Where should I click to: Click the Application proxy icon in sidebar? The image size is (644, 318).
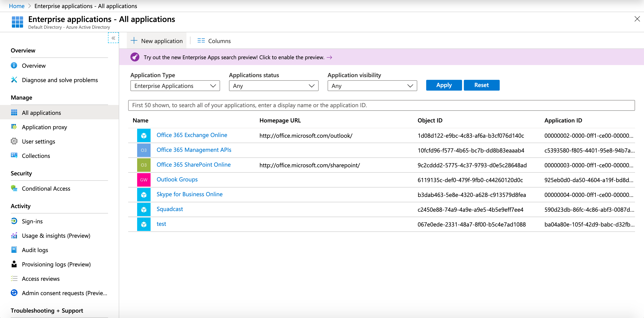click(14, 127)
